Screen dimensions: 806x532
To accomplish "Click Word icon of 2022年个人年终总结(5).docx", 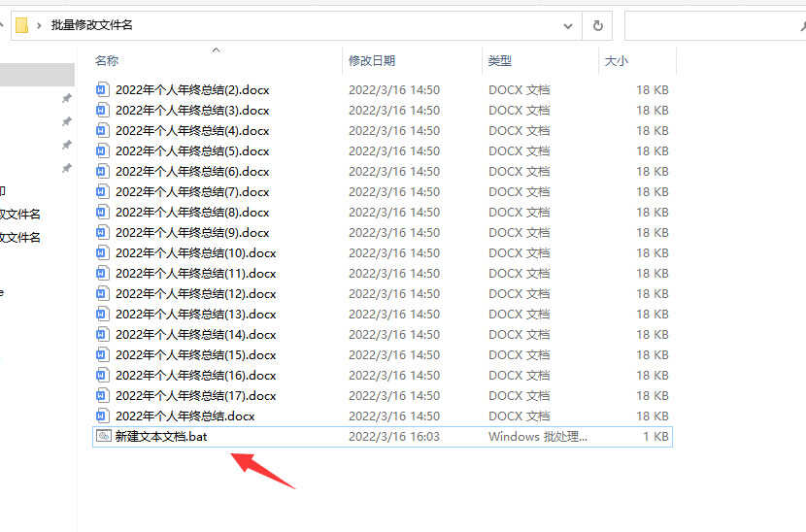I will coord(103,150).
